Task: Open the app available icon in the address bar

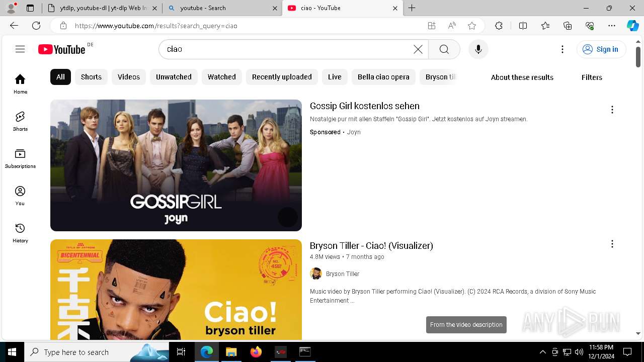Action: coord(432,26)
